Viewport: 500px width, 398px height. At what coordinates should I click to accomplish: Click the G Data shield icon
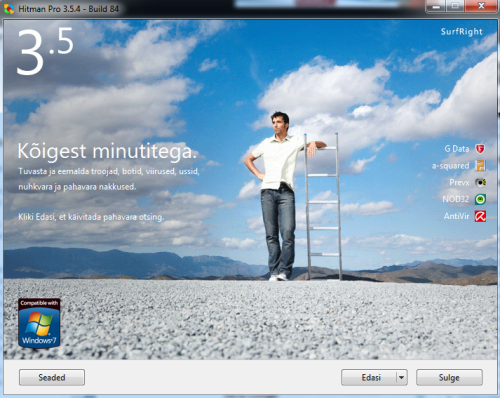tap(480, 149)
